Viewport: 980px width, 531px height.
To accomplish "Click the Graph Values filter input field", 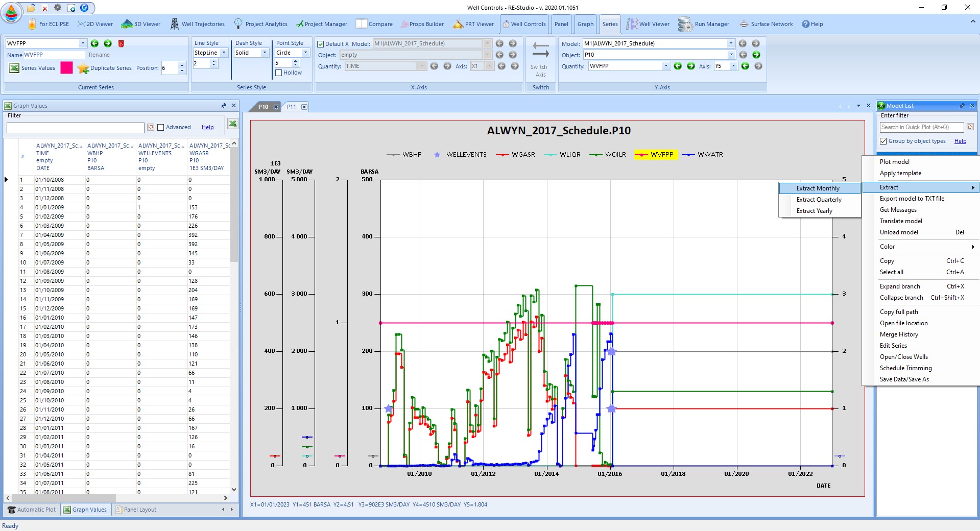I will [76, 128].
